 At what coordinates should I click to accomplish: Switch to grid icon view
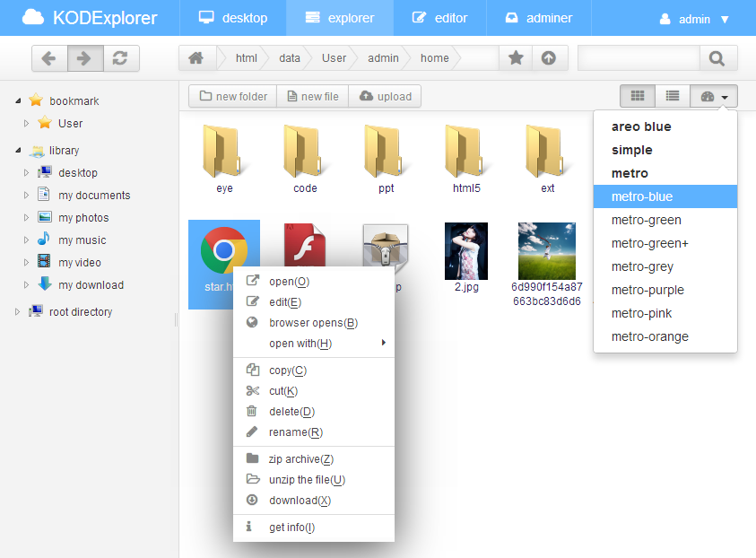[638, 95]
